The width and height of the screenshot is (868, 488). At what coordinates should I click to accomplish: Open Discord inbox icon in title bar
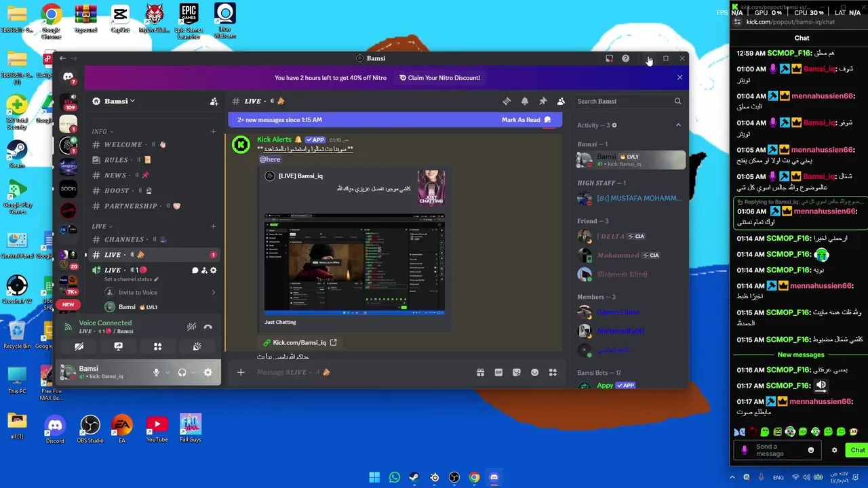coord(609,58)
